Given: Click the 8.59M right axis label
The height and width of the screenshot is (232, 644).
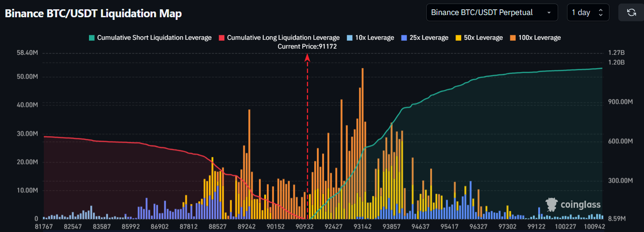Looking at the screenshot, I should (x=617, y=219).
